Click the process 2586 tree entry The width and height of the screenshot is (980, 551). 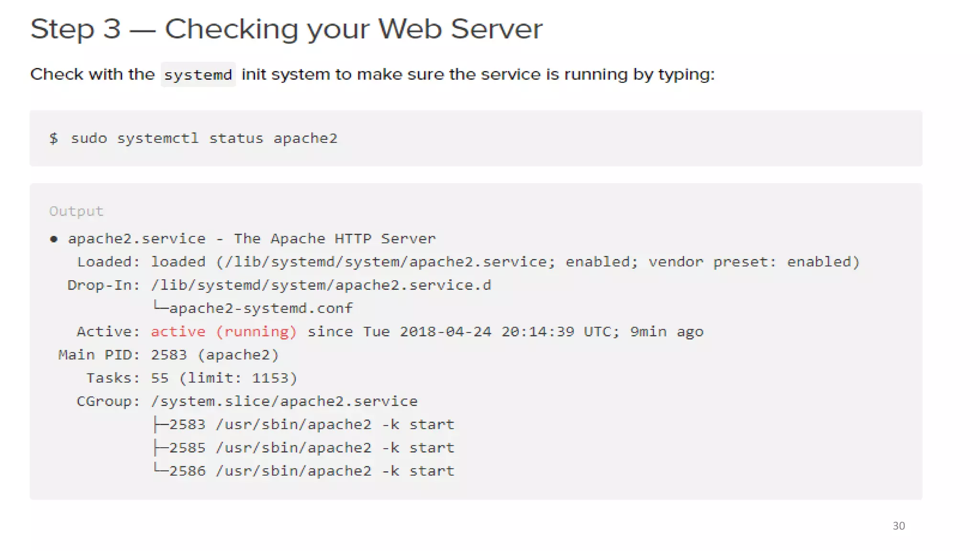(x=311, y=471)
